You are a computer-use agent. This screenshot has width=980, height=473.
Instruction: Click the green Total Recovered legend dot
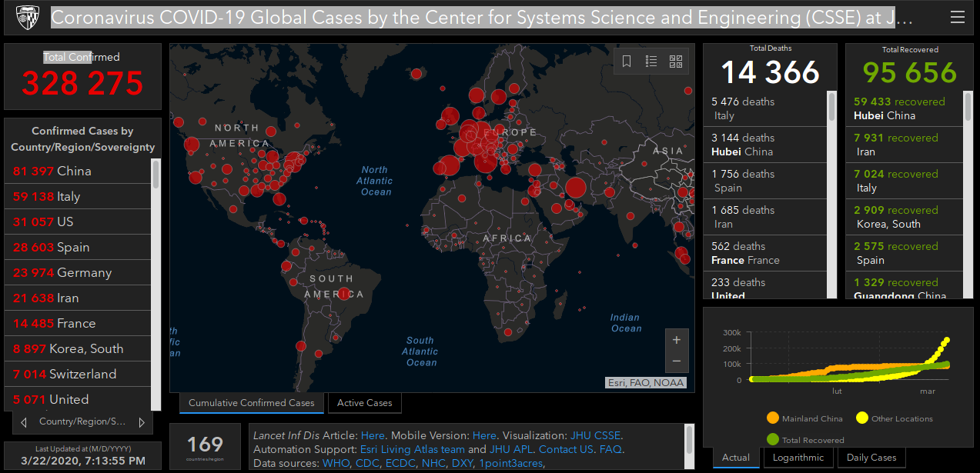(773, 440)
